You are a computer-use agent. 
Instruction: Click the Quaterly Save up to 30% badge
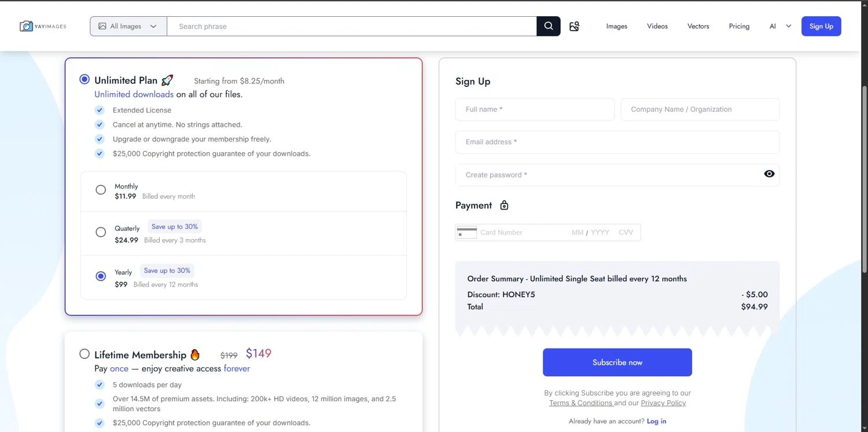(x=175, y=226)
